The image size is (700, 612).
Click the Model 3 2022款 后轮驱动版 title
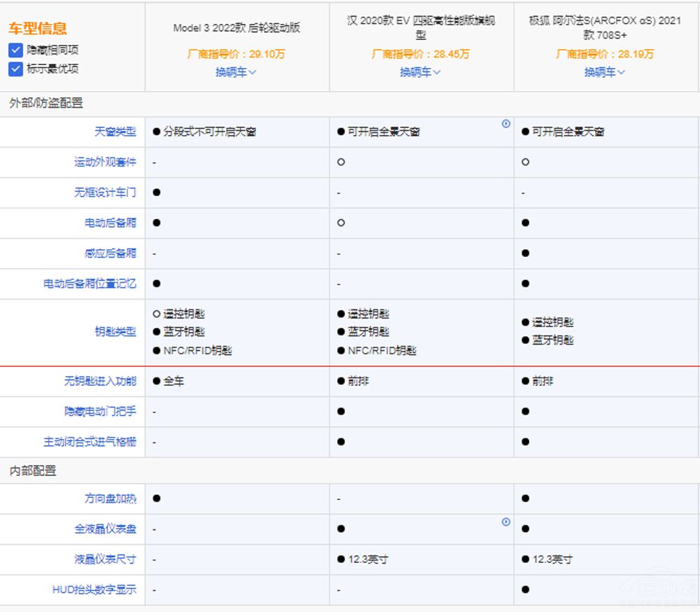coord(237,28)
